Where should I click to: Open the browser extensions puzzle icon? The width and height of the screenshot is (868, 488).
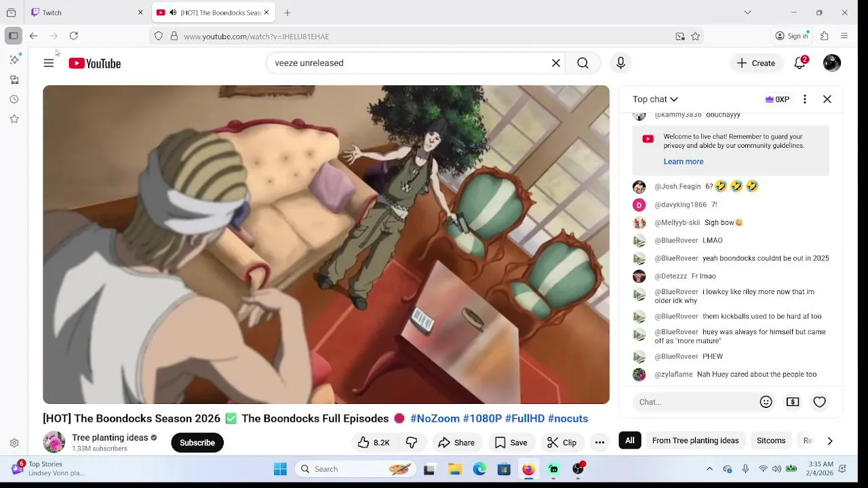click(x=825, y=36)
